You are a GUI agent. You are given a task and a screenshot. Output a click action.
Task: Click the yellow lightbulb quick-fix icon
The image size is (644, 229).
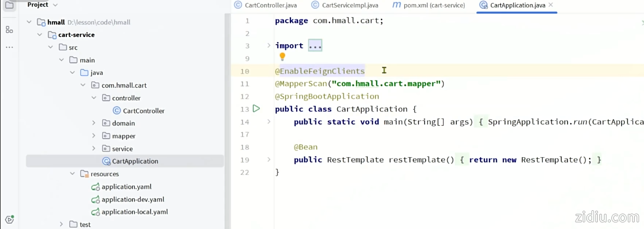[282, 57]
